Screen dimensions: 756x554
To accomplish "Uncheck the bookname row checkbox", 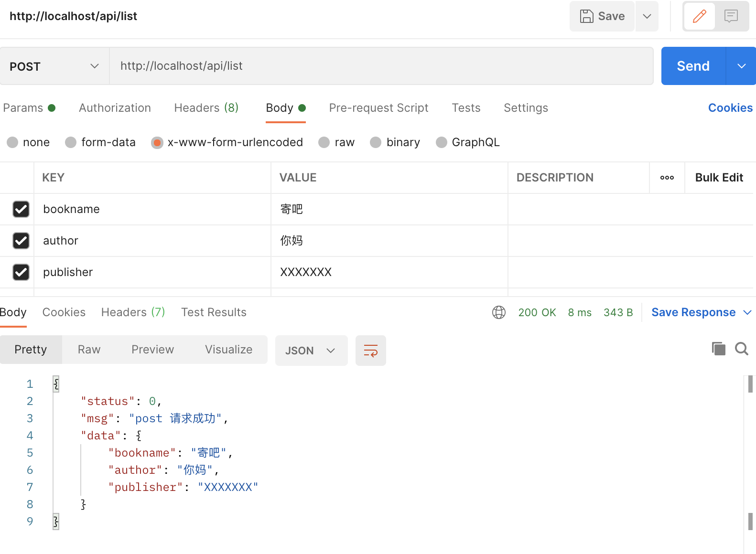I will coord(21,209).
